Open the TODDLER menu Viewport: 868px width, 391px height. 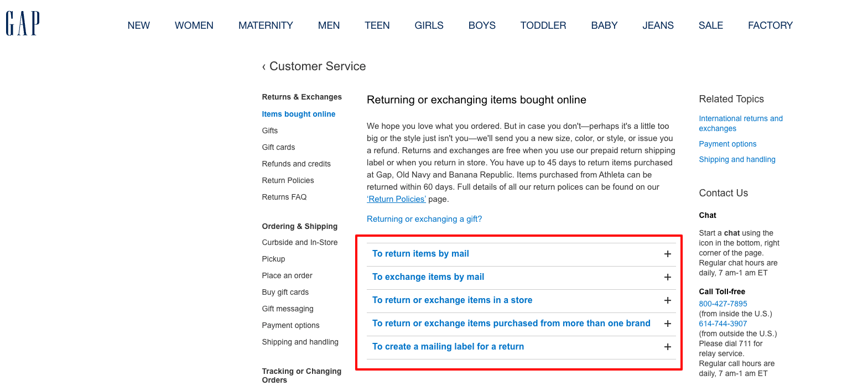click(543, 25)
